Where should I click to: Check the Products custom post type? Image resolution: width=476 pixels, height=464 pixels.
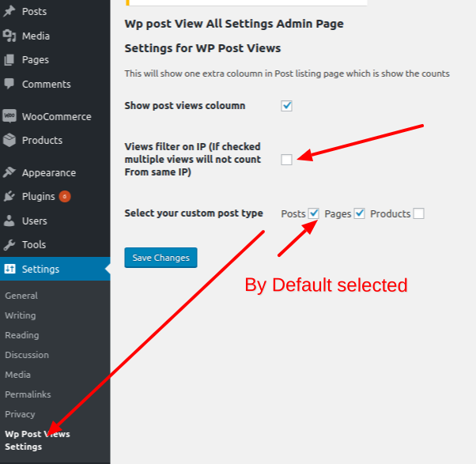tap(418, 213)
